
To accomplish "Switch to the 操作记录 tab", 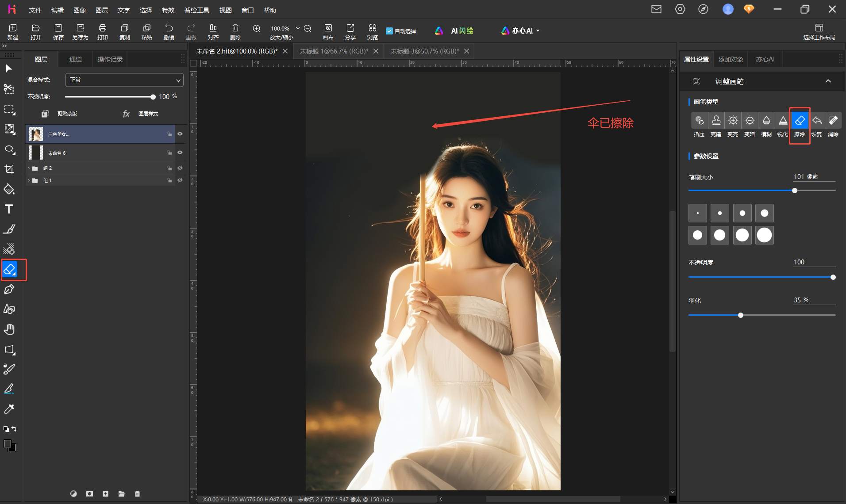I will coord(110,59).
